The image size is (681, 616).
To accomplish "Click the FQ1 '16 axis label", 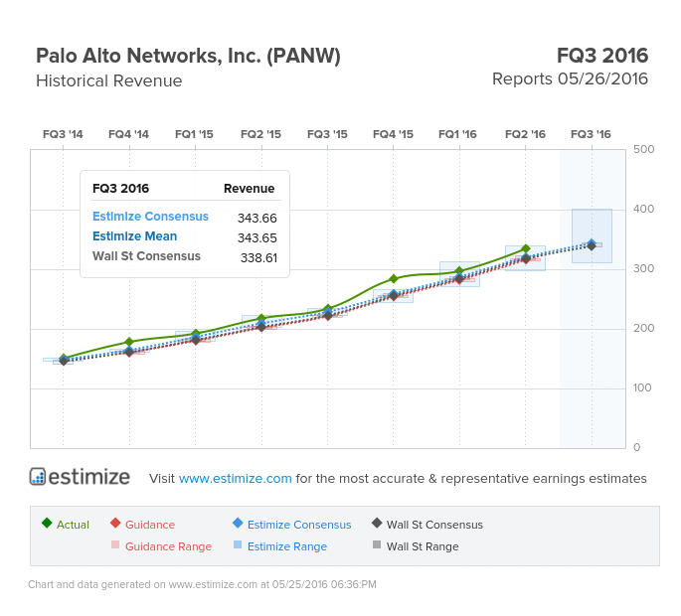I will 458,134.
